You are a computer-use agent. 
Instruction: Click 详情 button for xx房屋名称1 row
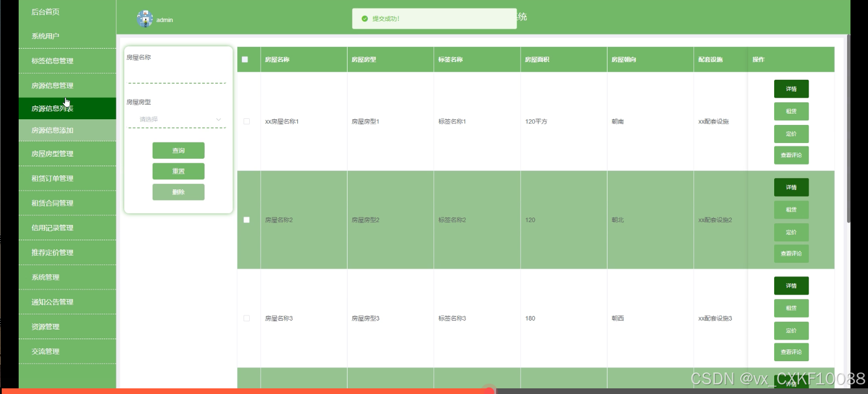click(791, 89)
